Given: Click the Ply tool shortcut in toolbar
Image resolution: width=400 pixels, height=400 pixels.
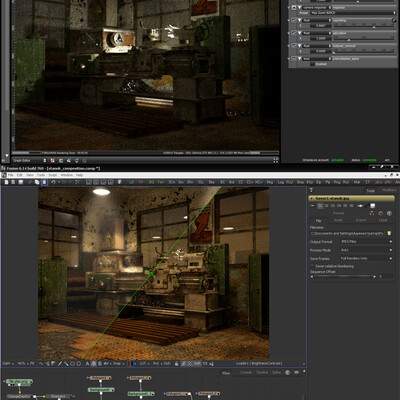Looking at the screenshot, I should [328, 182].
